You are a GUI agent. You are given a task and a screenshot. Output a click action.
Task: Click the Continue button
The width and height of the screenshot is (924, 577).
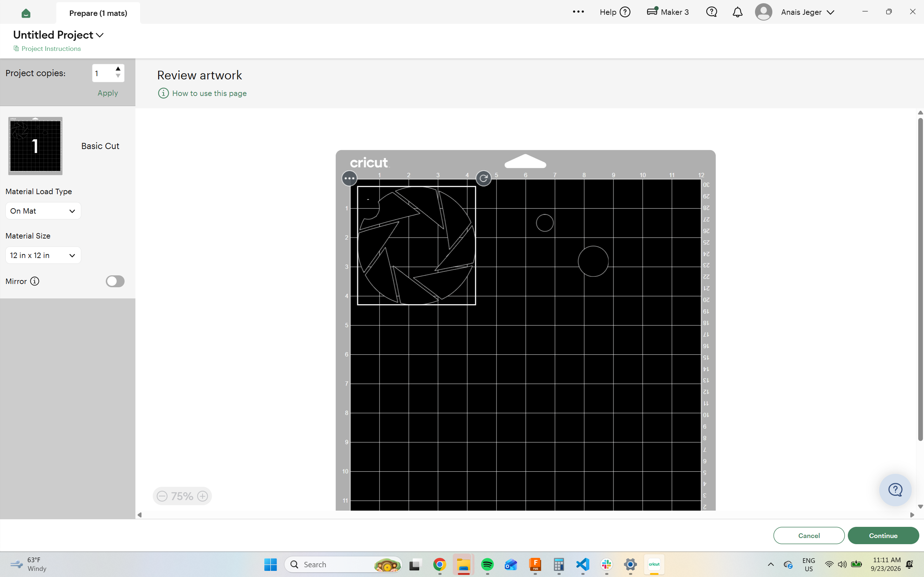pos(883,536)
